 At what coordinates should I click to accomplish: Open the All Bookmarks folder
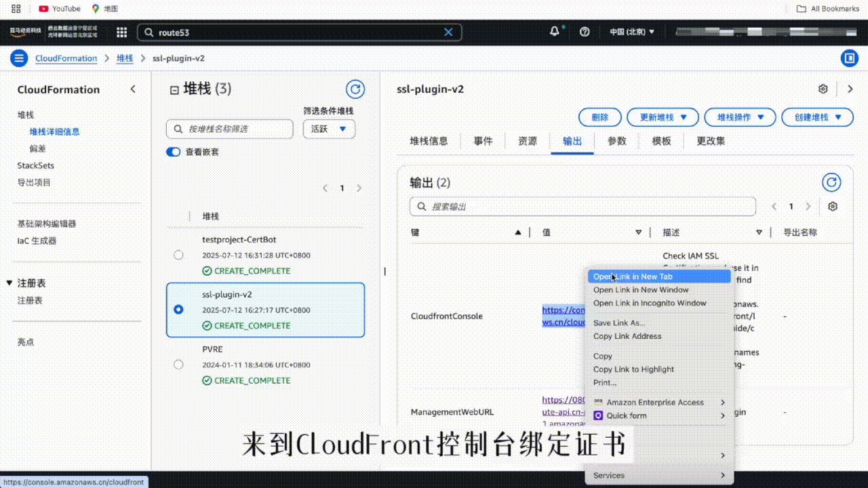click(x=828, y=9)
